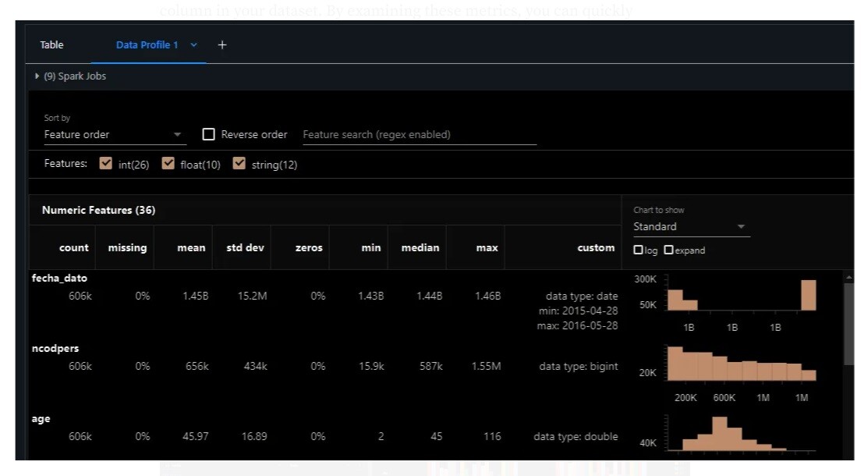Click the count column header
Screen dimensions: 868x476
[74, 247]
